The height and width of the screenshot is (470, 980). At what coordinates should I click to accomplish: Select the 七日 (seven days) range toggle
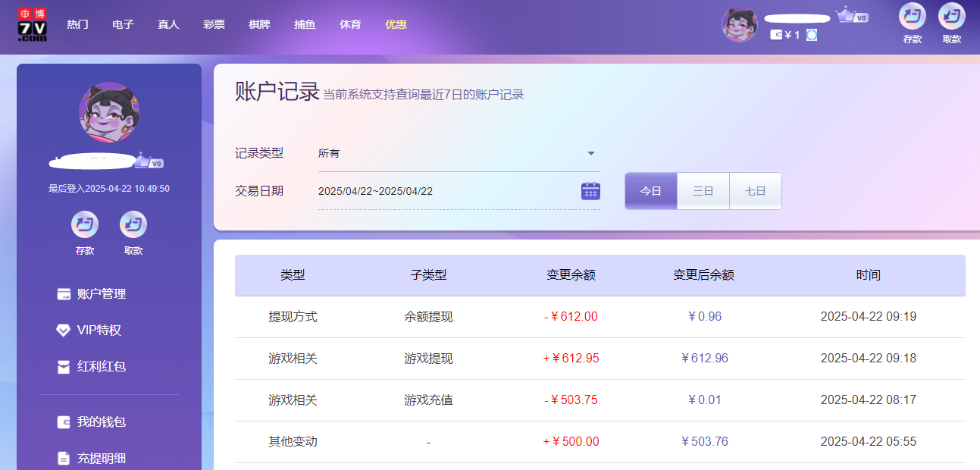click(x=755, y=191)
